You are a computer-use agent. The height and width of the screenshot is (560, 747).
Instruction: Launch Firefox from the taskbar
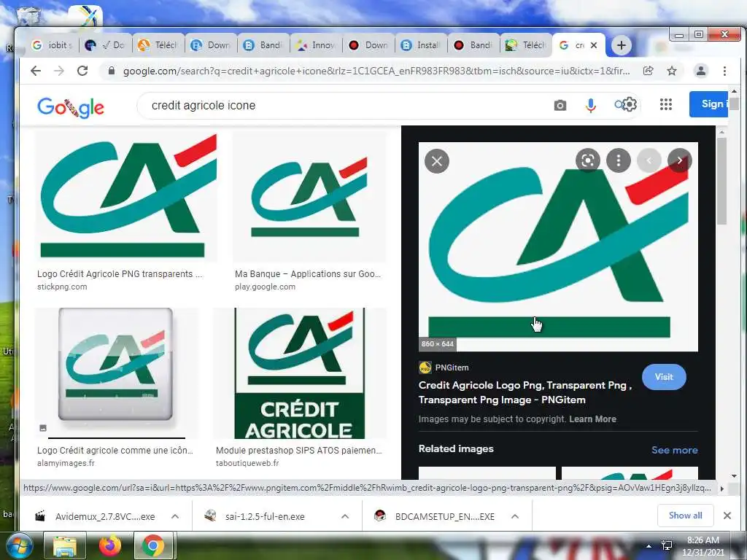click(x=109, y=546)
